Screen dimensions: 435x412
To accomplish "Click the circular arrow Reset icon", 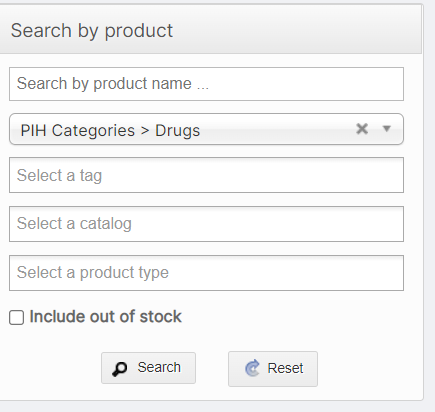I will 252,368.
